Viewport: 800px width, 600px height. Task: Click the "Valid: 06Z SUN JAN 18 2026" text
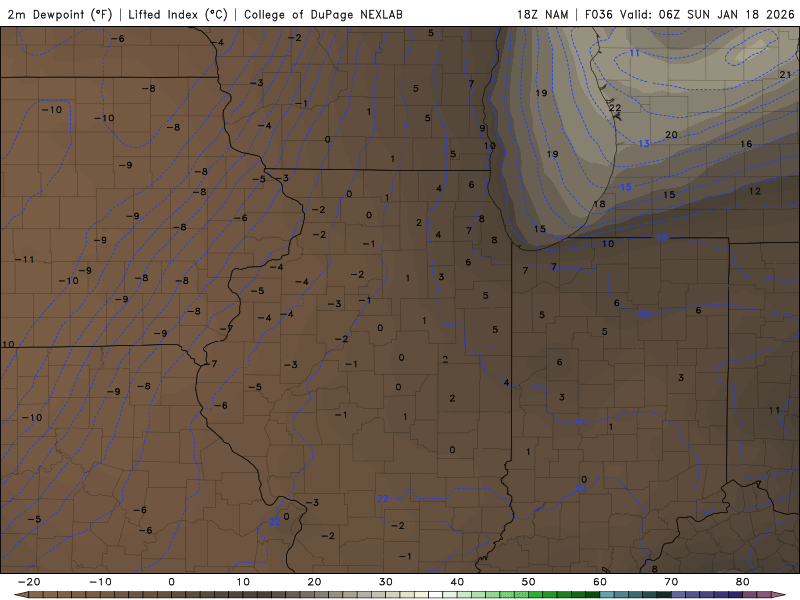[707, 14]
